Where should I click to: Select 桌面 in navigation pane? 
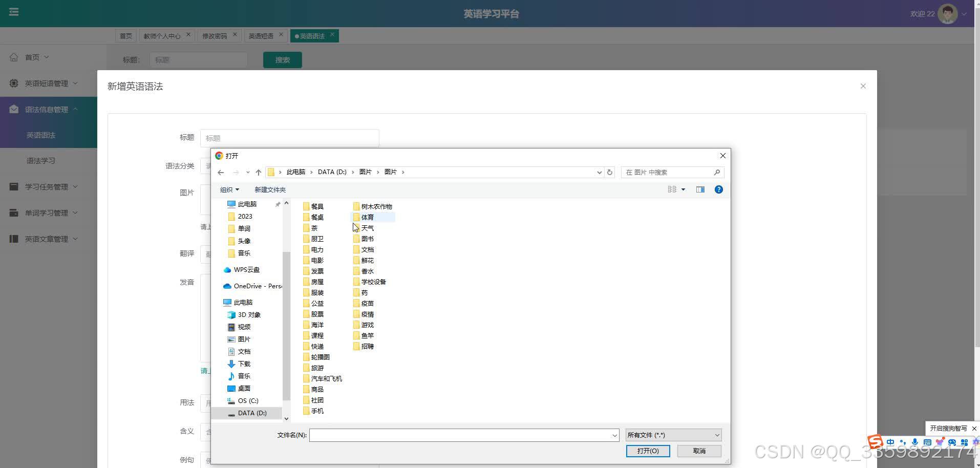pyautogui.click(x=239, y=389)
